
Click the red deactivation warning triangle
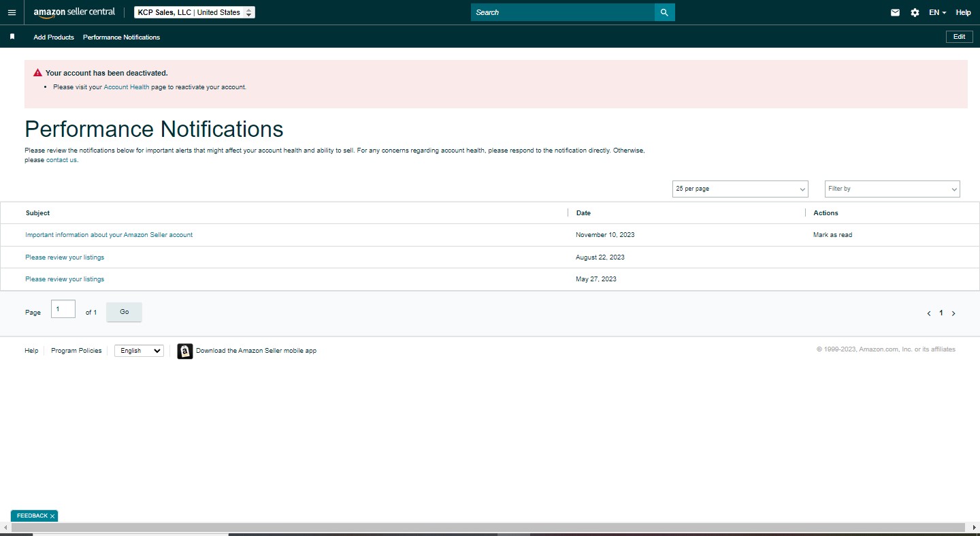(37, 72)
